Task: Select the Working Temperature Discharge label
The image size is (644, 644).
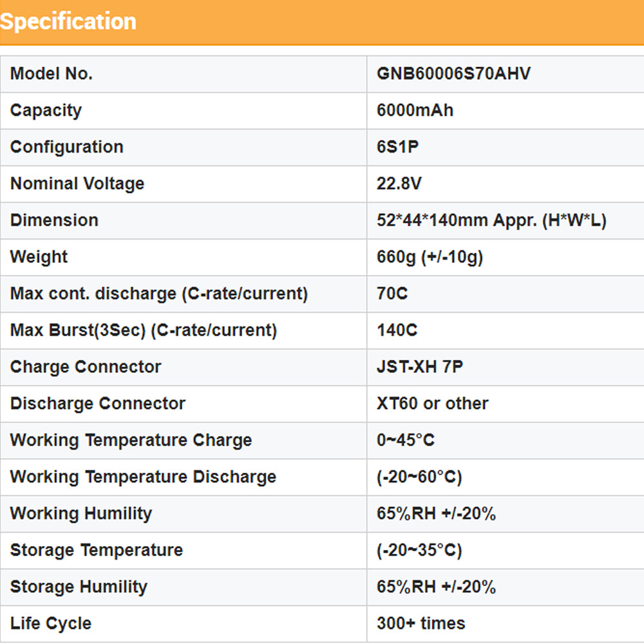Action: click(x=143, y=477)
